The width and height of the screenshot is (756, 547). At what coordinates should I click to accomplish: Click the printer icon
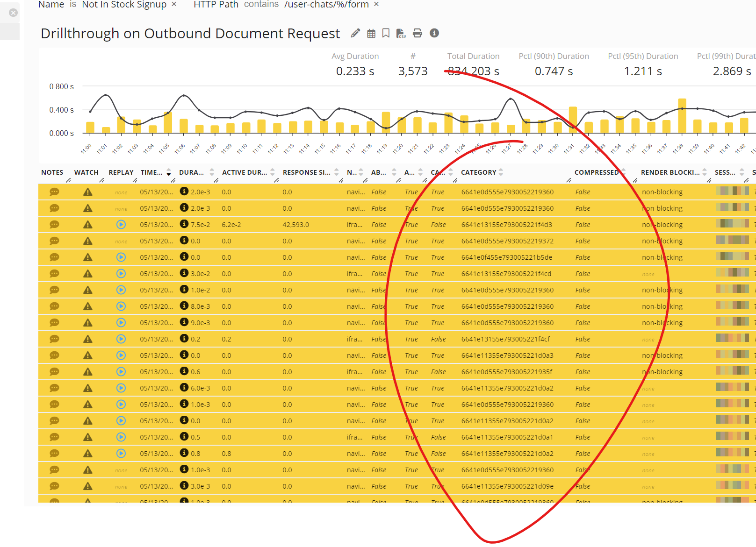[x=418, y=33]
